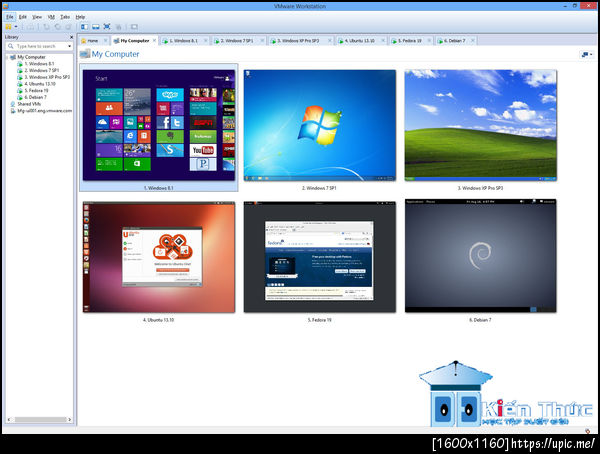This screenshot has width=600, height=454.
Task: Select the Windows XP Pro SP3 VM thumbnail
Action: pyautogui.click(x=481, y=125)
